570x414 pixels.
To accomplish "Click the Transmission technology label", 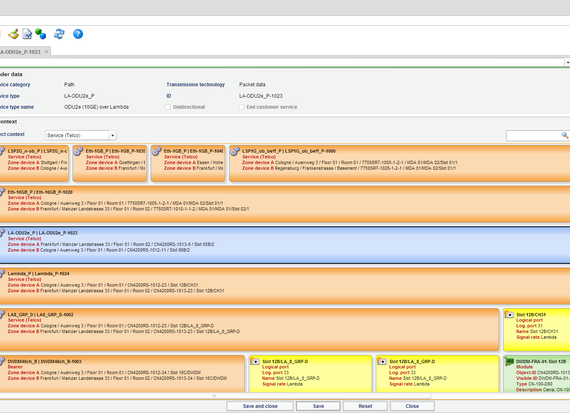I will (196, 84).
